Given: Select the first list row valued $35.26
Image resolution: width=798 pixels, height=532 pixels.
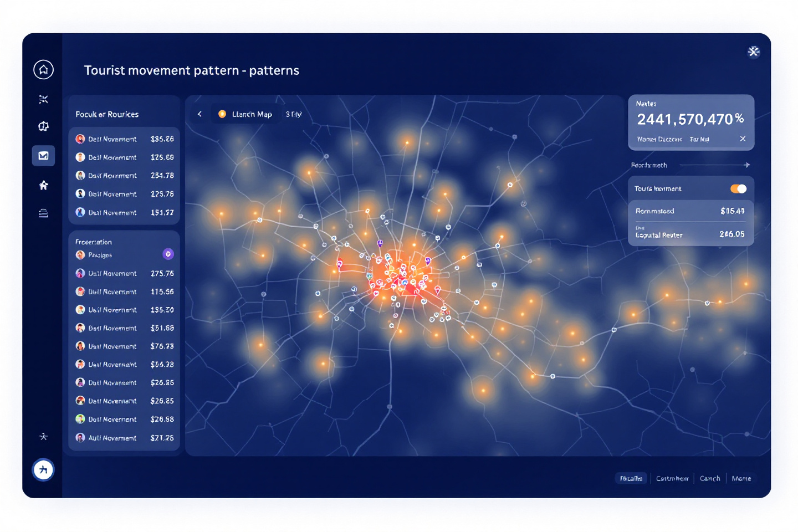Looking at the screenshot, I should 124,139.
